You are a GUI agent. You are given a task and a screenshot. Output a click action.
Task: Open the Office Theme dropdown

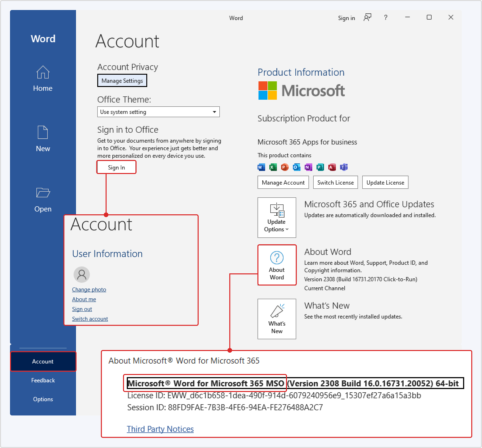[214, 112]
